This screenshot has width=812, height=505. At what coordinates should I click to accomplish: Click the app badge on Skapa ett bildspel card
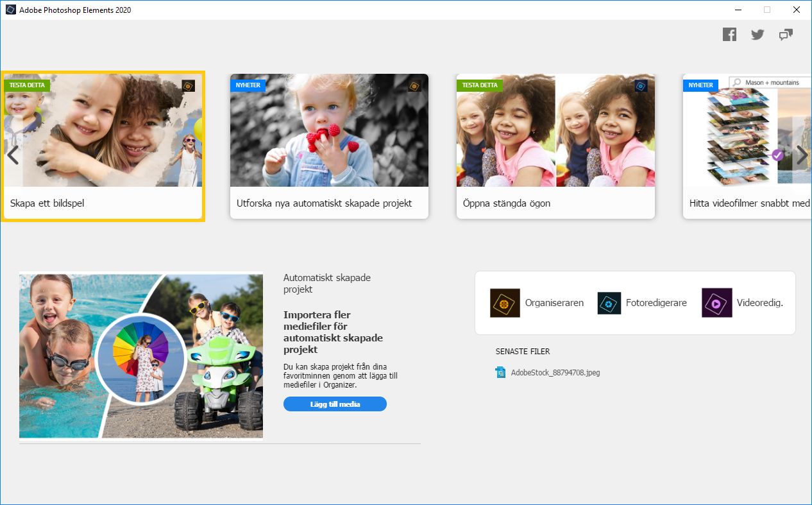click(x=188, y=86)
